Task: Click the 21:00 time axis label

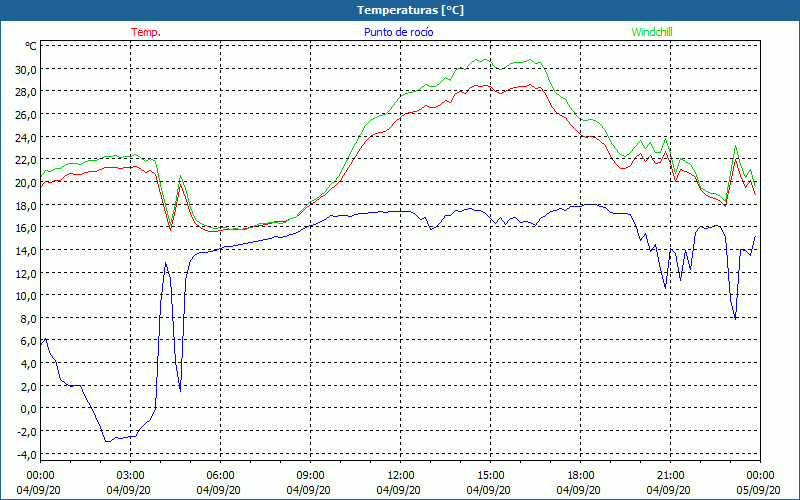Action: tap(670, 476)
